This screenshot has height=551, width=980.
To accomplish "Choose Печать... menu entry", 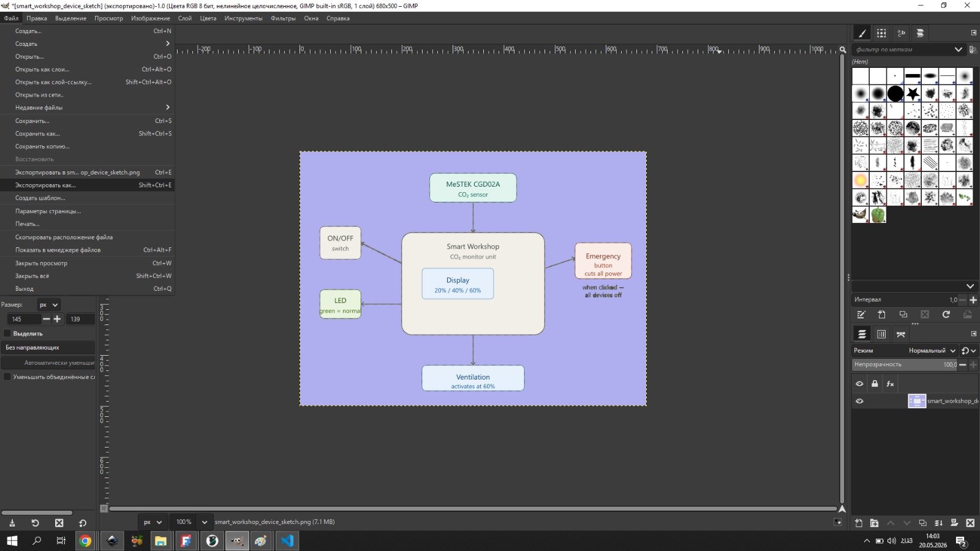I will [x=87, y=224].
